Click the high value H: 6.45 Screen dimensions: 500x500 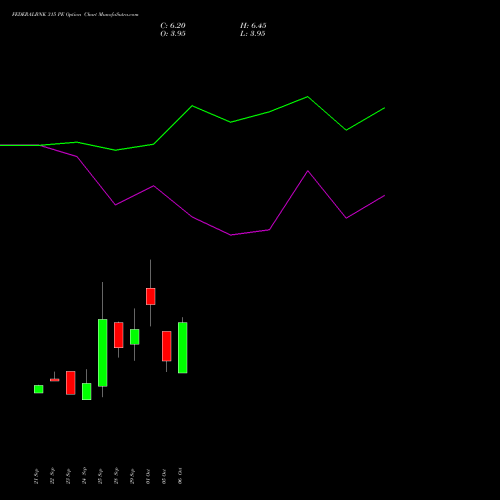[x=253, y=25]
